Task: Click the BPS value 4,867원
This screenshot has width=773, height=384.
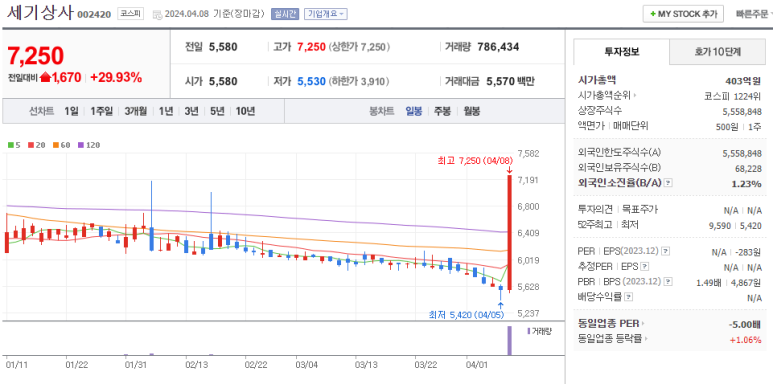Action: click(746, 282)
